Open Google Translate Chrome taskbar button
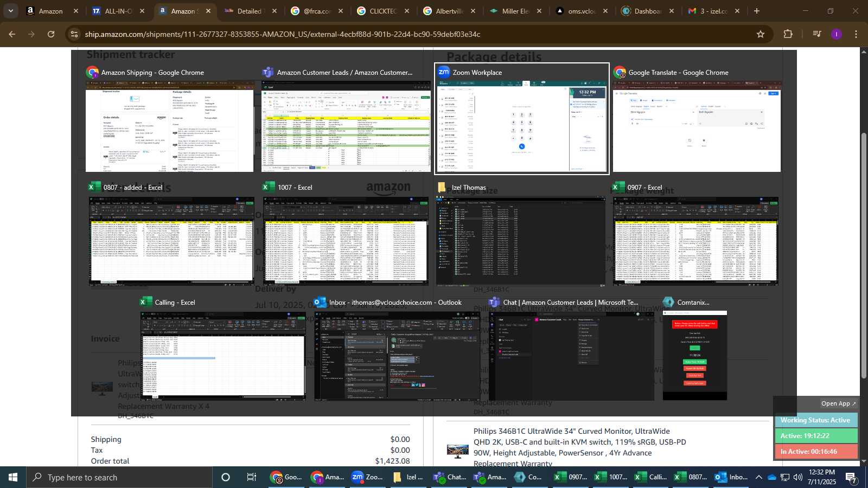Viewport: 868px width, 488px height. point(286,477)
